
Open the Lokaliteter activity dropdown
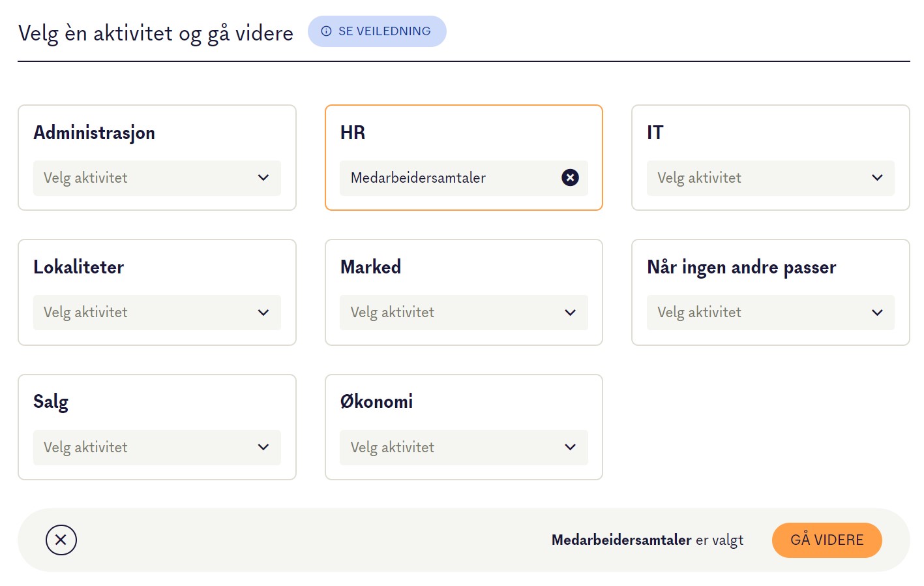pos(156,313)
